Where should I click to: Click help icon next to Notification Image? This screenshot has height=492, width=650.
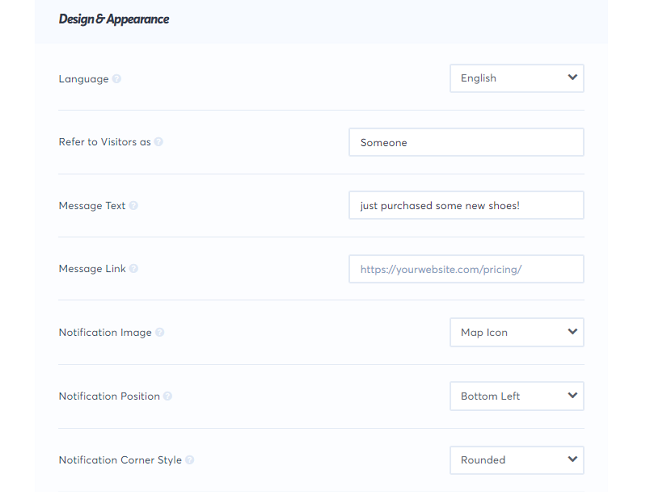[x=160, y=333]
